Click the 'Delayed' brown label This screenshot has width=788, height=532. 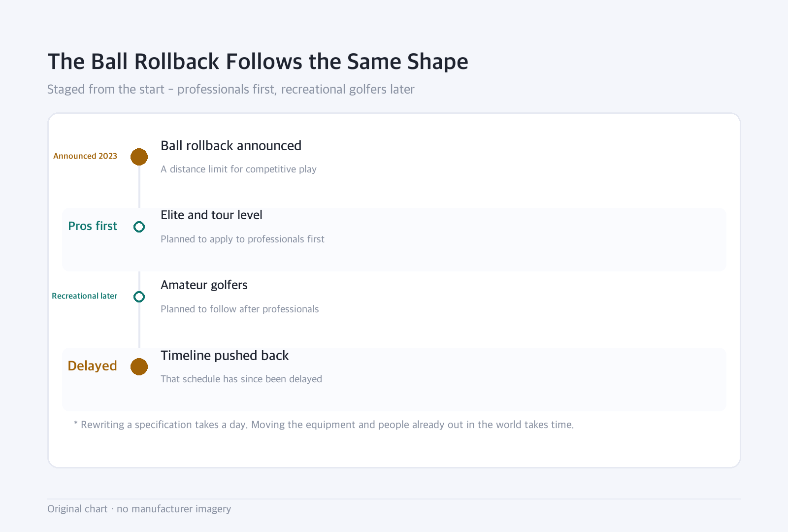pos(92,366)
